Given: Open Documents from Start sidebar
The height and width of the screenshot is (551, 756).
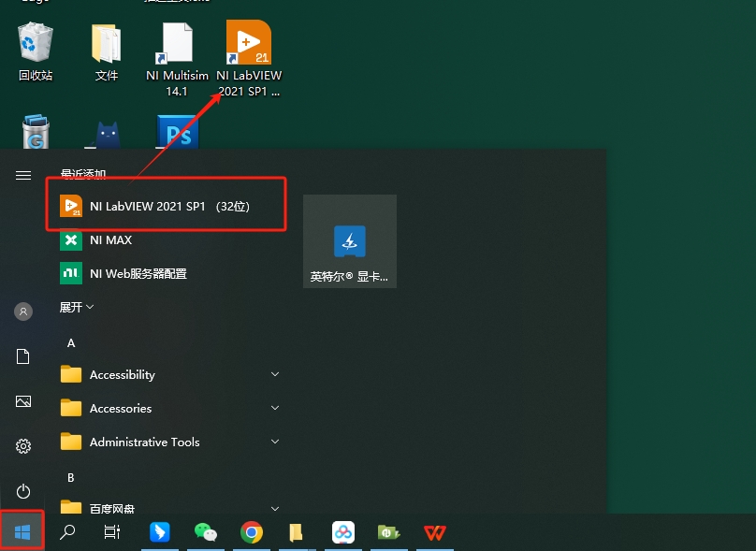Looking at the screenshot, I should point(23,356).
